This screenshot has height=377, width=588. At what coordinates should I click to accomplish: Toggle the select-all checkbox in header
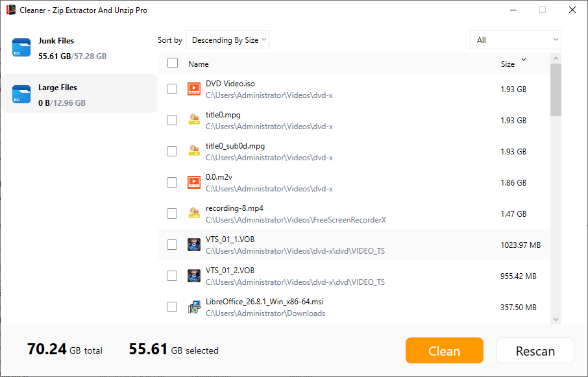173,63
